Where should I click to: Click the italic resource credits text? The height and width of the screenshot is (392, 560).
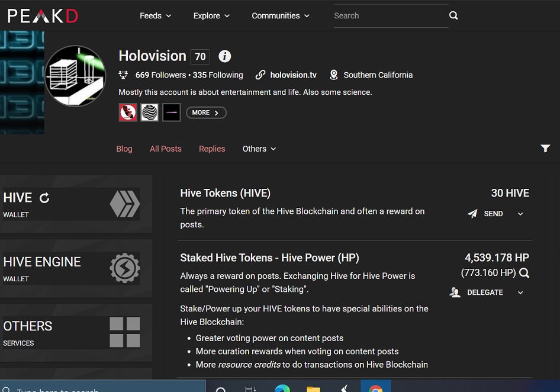pos(249,365)
